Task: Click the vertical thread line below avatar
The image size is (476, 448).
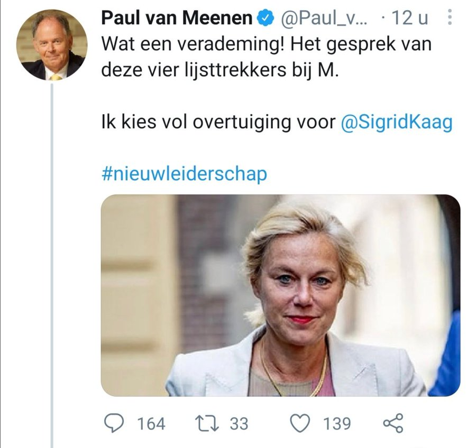Action: (x=52, y=264)
